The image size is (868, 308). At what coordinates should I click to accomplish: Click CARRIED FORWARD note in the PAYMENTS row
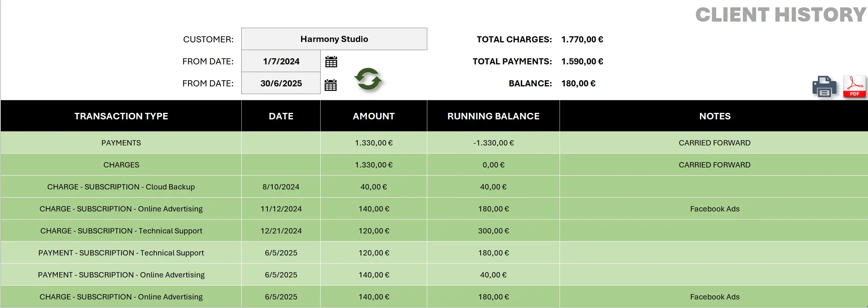click(x=715, y=143)
